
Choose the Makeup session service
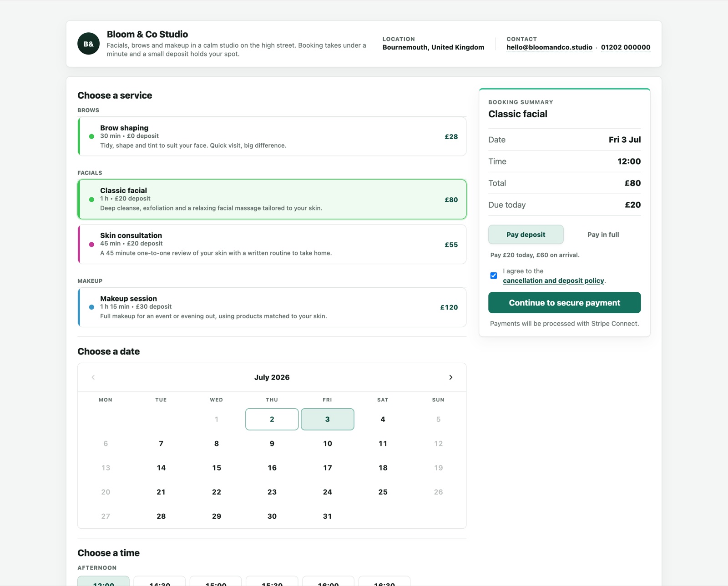coord(272,307)
